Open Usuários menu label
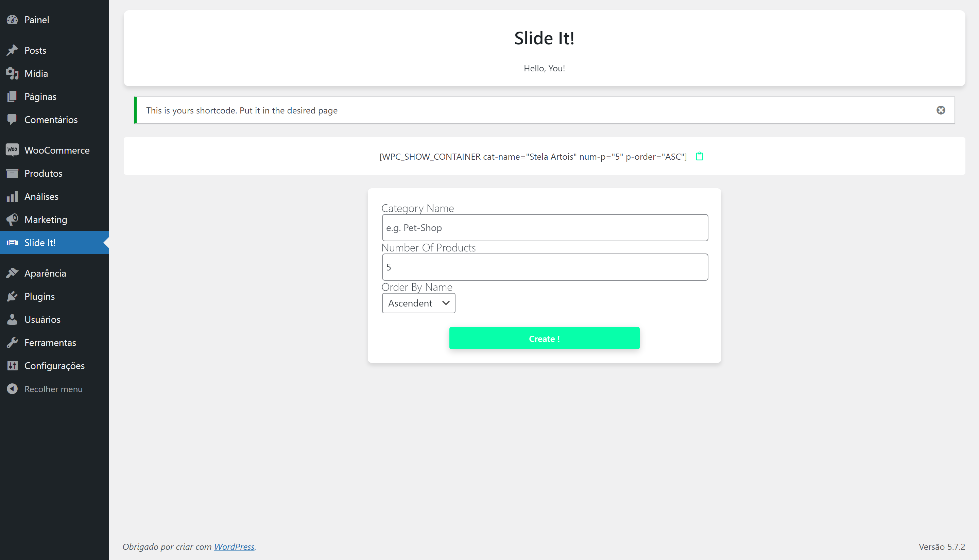The height and width of the screenshot is (560, 979). [x=43, y=320]
